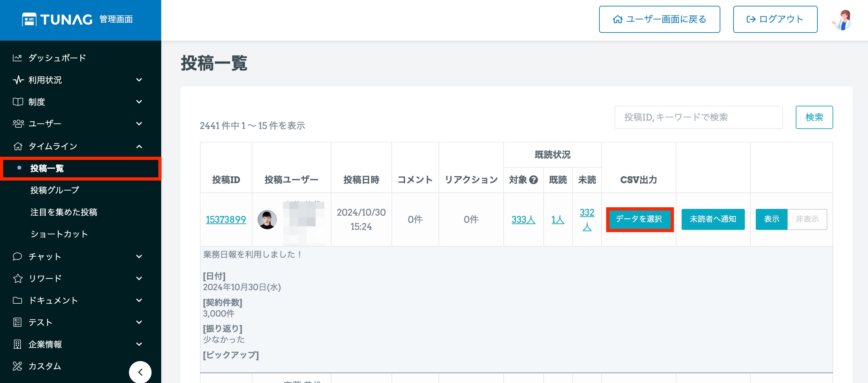Expand the ドキュメント menu chevron
Image resolution: width=868 pixels, height=383 pixels.
139,300
